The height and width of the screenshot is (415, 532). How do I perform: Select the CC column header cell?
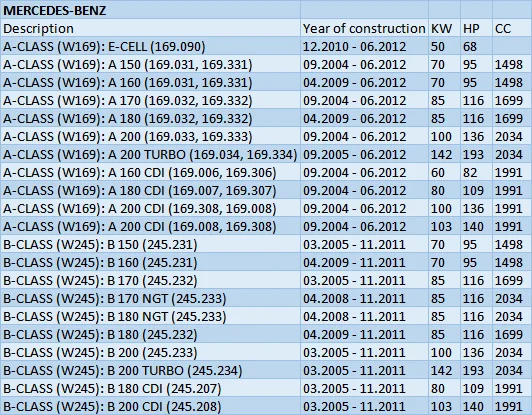(512, 28)
